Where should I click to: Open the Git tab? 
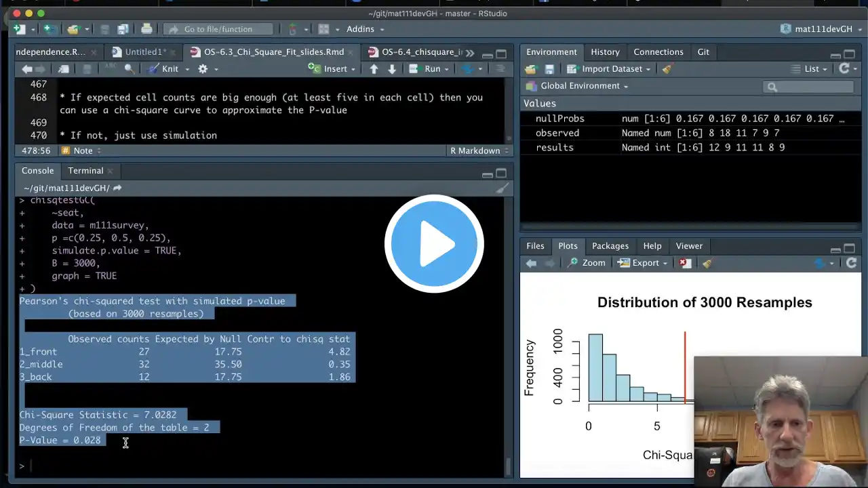(703, 52)
